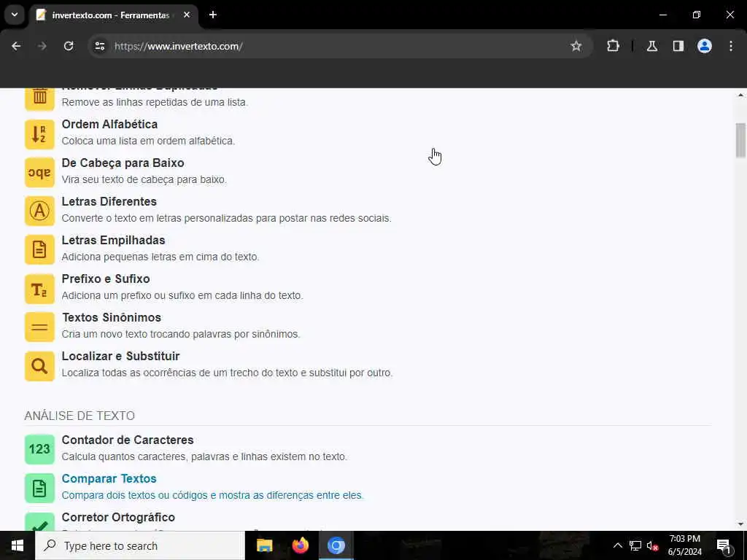Click description 'Vira seu texto de cabeça para baixo.'
747x560 pixels.
[144, 179]
